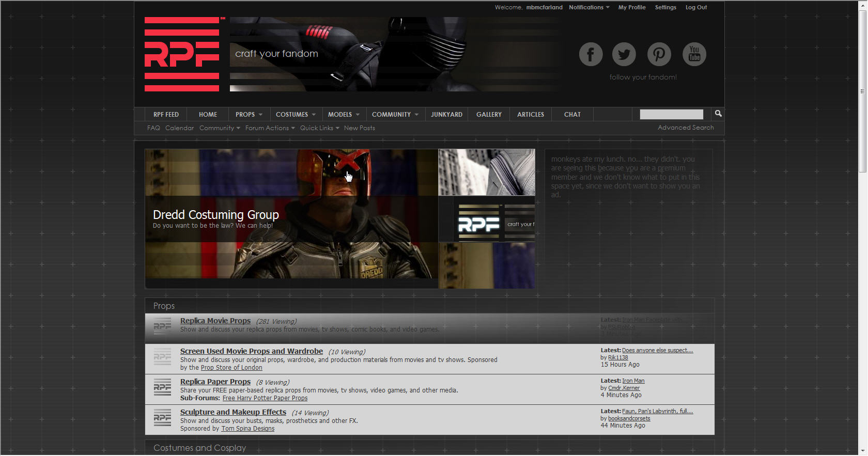The width and height of the screenshot is (868, 456).
Task: Click the search magnifier icon
Action: pyautogui.click(x=718, y=114)
